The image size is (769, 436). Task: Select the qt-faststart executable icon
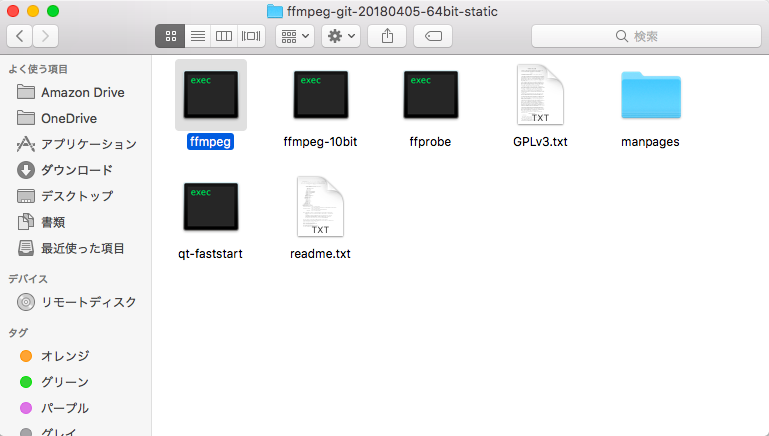(x=211, y=206)
